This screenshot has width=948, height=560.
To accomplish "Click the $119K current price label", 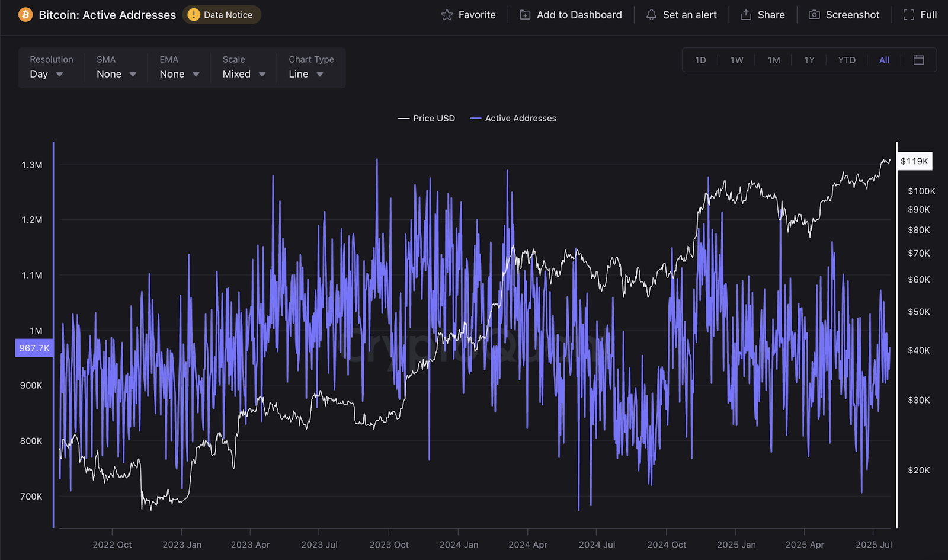I will click(x=914, y=161).
